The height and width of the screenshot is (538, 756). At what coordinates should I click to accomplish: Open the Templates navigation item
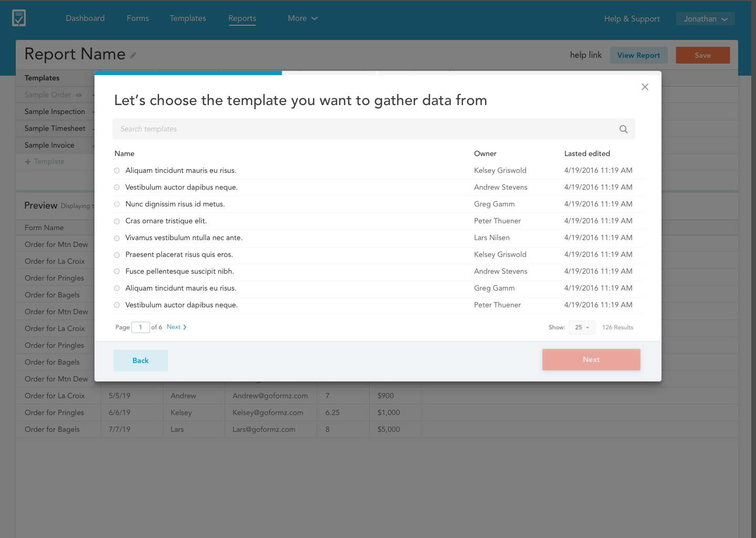(187, 18)
